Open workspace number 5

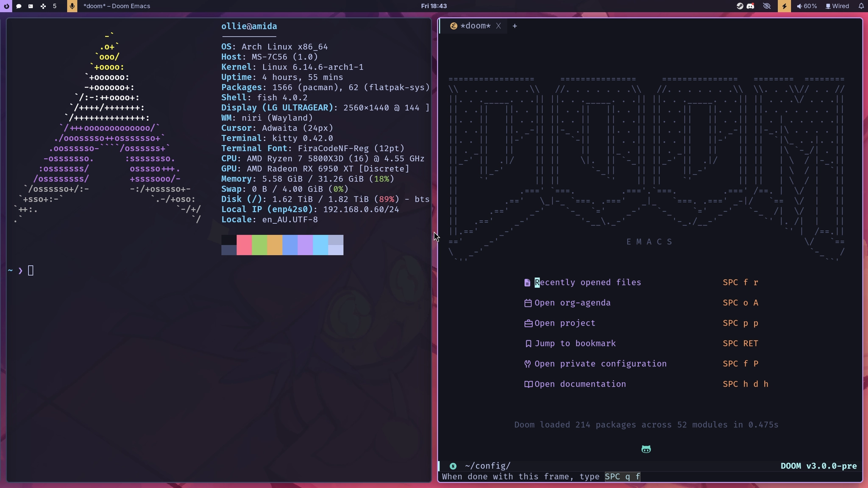tap(55, 6)
